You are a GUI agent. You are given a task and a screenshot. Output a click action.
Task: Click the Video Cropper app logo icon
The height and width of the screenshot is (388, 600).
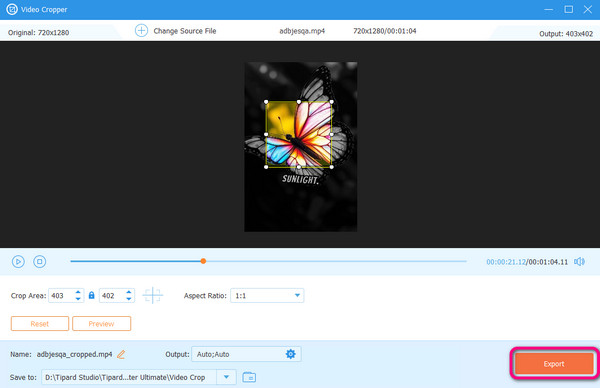12,9
